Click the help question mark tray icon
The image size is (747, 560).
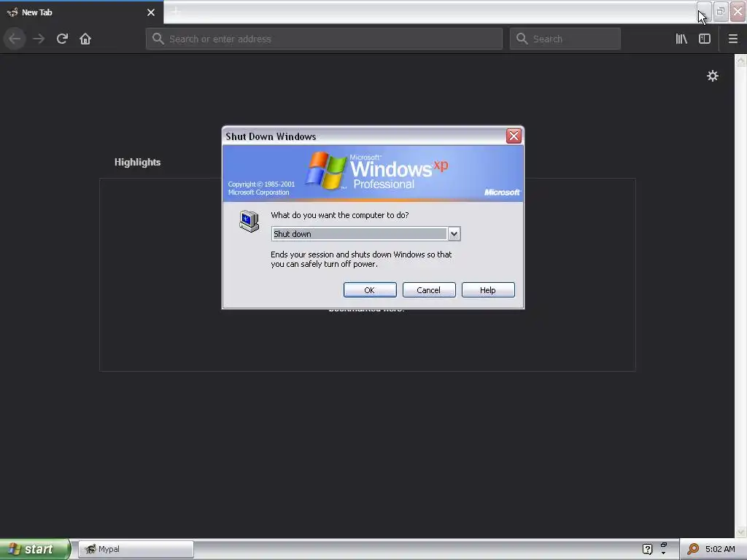tap(647, 549)
